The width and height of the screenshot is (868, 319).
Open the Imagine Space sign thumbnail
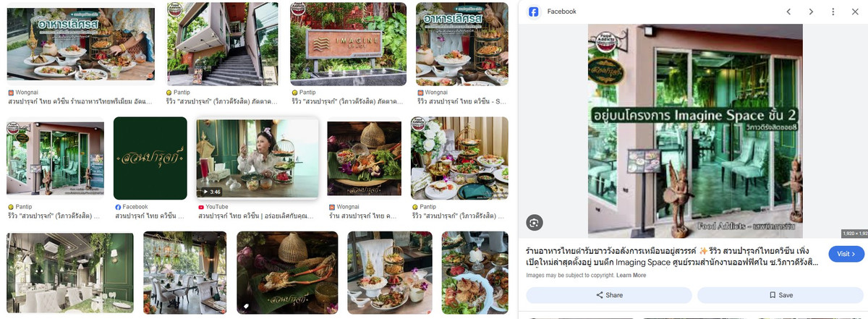click(x=349, y=43)
